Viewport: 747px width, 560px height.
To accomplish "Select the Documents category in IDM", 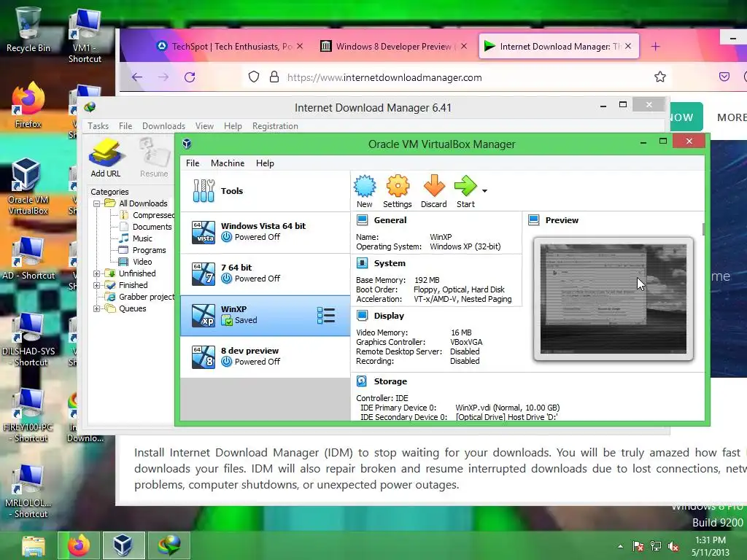I will coord(145,227).
